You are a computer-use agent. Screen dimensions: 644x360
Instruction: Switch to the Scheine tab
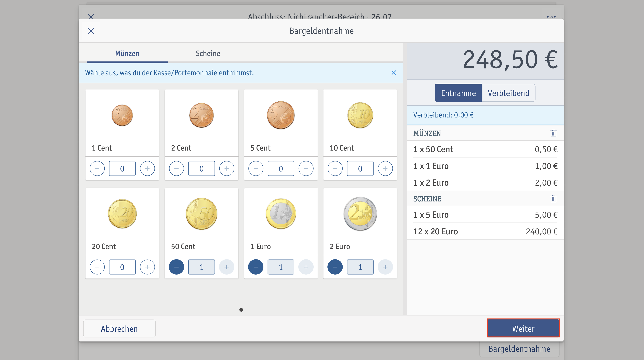208,53
